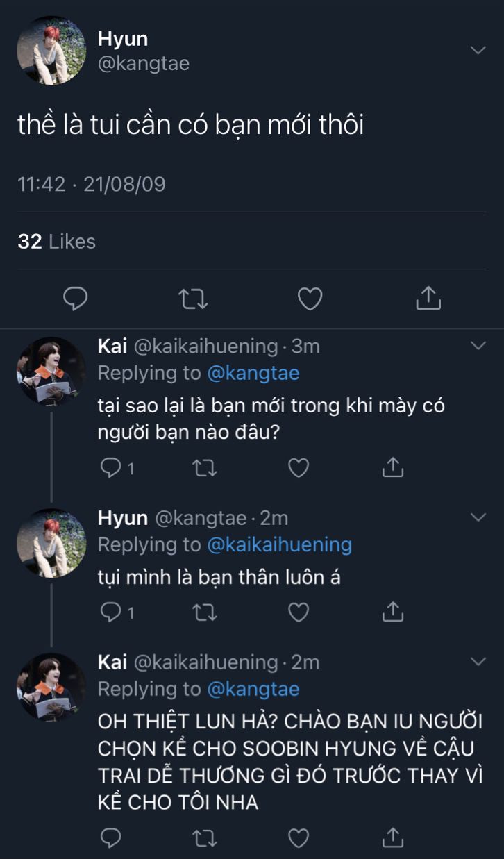View the 32 Likes list

click(56, 242)
